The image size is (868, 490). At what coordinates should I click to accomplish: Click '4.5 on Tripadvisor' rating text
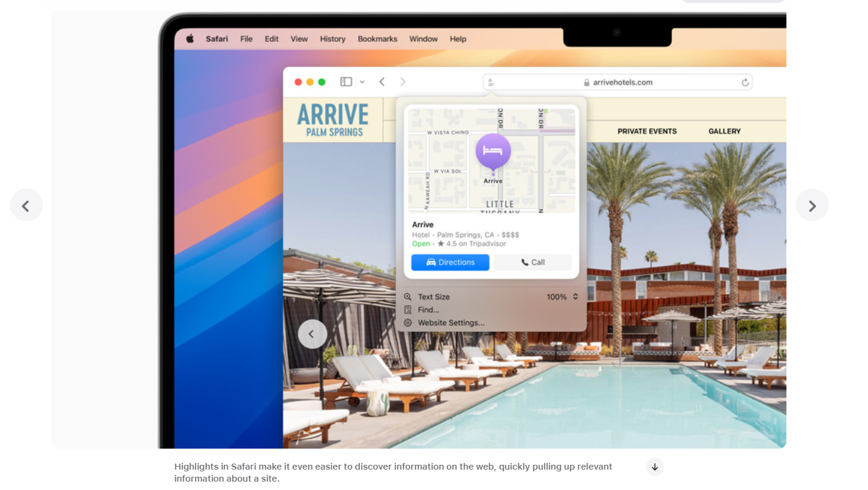(476, 244)
